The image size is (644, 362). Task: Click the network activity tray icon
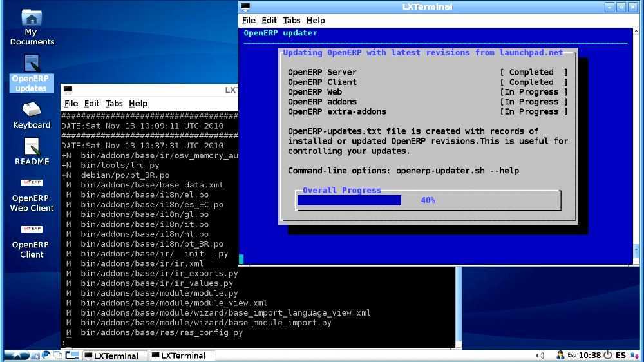(x=635, y=356)
